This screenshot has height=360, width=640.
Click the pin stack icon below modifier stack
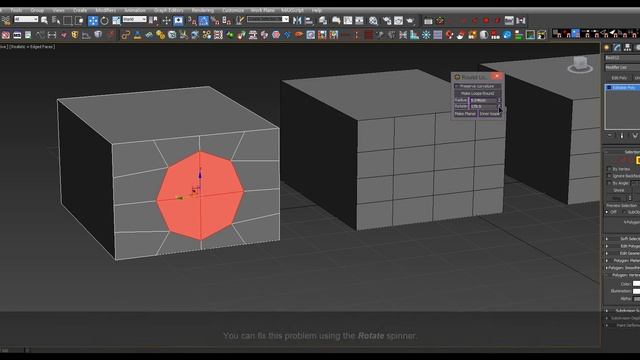[610, 136]
